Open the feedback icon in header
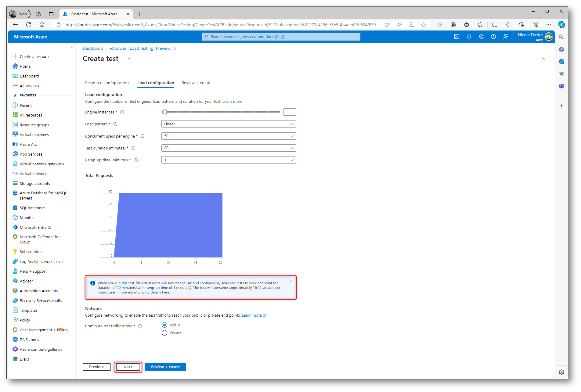 (x=506, y=37)
